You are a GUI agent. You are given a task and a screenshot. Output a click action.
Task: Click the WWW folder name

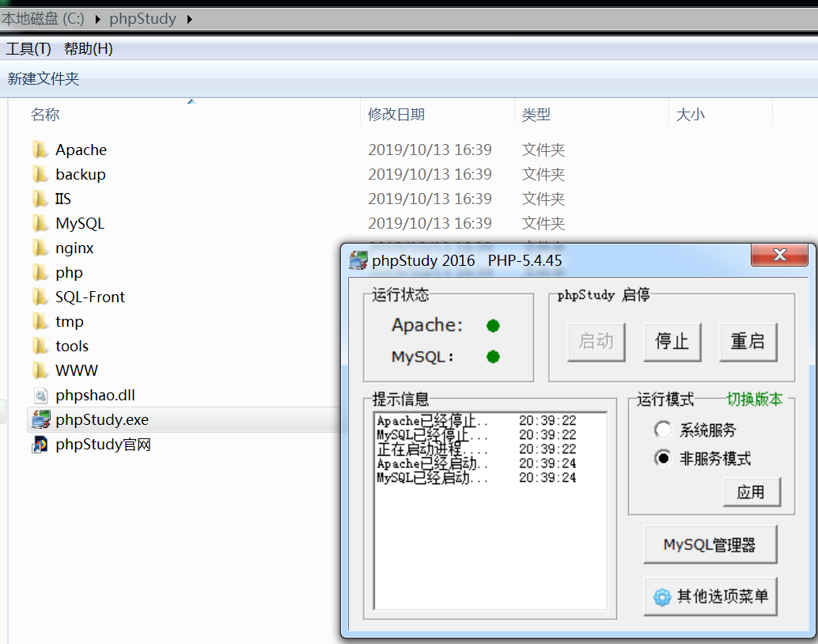(77, 370)
